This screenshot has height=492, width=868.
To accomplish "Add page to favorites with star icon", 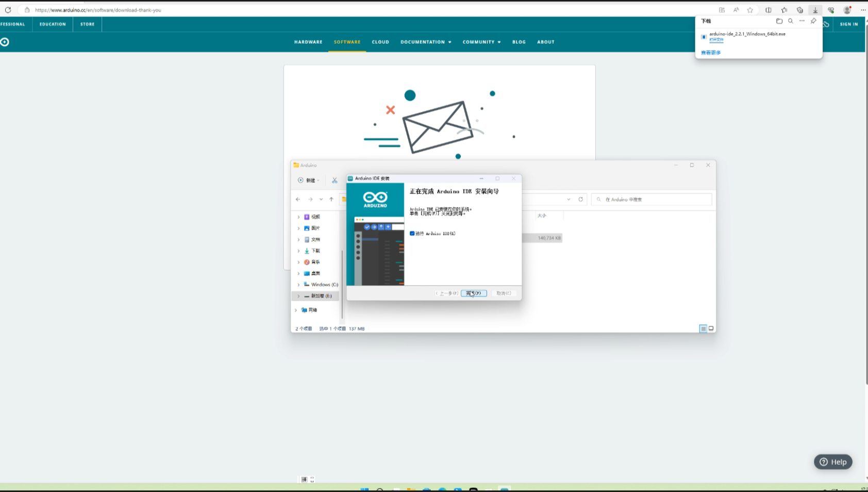I will click(750, 10).
